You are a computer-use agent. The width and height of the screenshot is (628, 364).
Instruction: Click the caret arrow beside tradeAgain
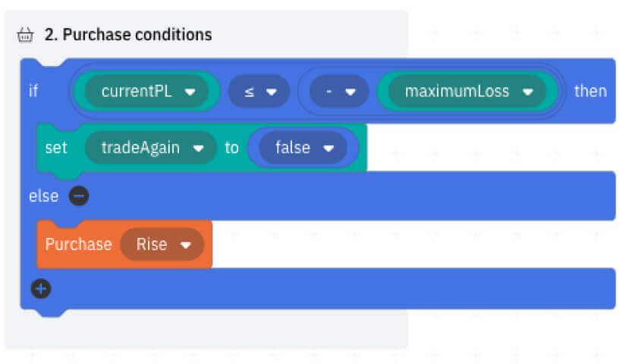pyautogui.click(x=198, y=149)
